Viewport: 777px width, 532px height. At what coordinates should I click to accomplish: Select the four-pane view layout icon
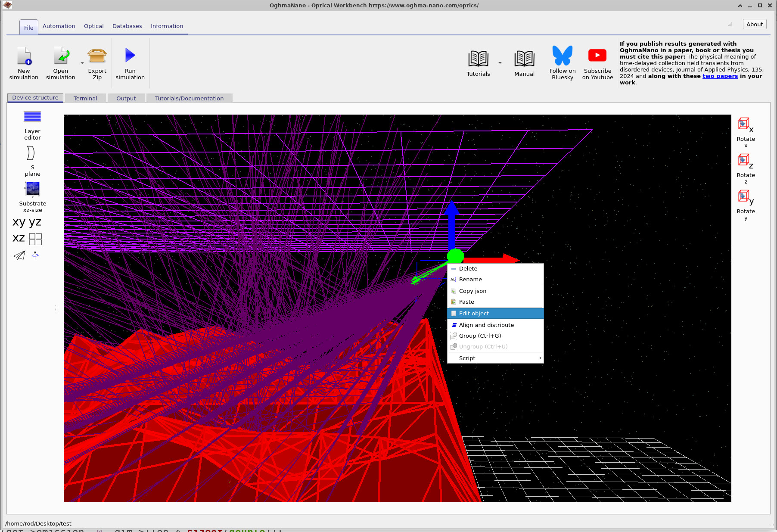[36, 239]
